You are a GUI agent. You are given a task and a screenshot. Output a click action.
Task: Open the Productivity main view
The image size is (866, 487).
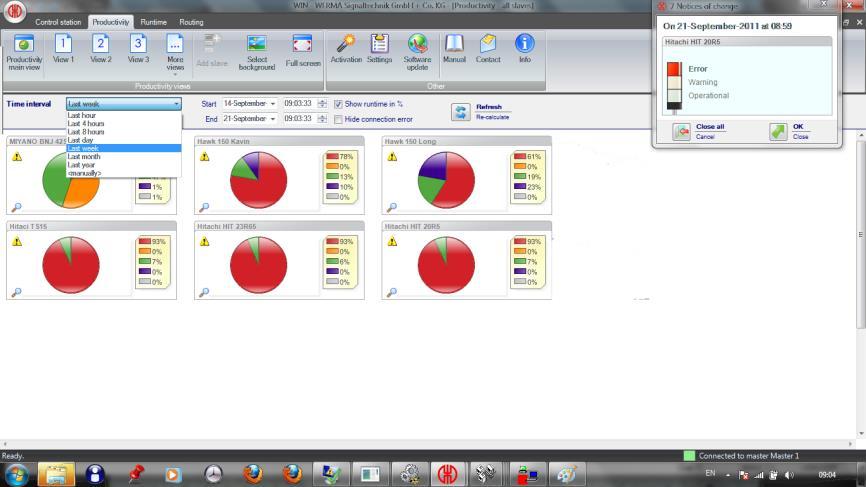pyautogui.click(x=24, y=53)
